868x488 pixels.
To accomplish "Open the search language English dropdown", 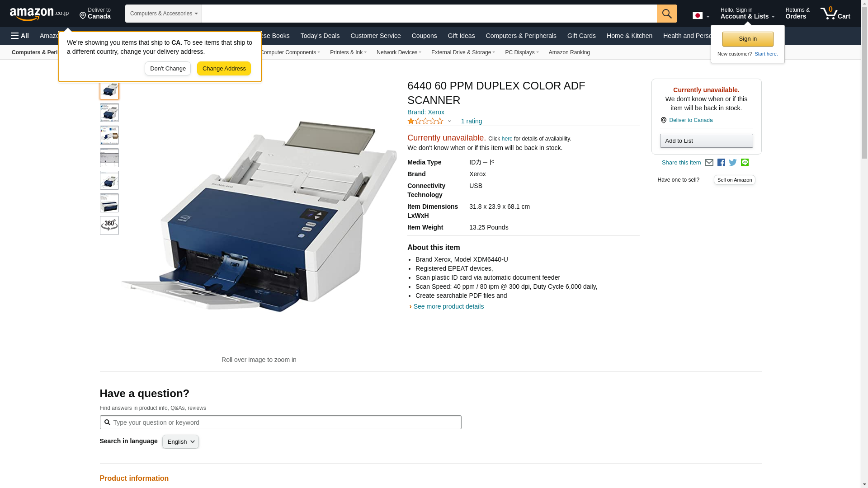I will tap(180, 442).
